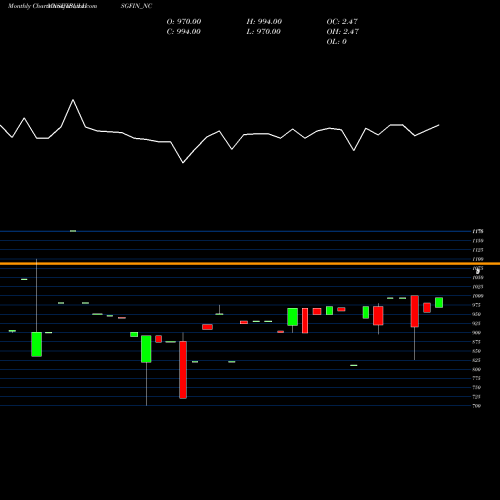This screenshot has width=500, height=500.
Task: Click the 'OH: 2.47' readout
Action: coord(342,32)
